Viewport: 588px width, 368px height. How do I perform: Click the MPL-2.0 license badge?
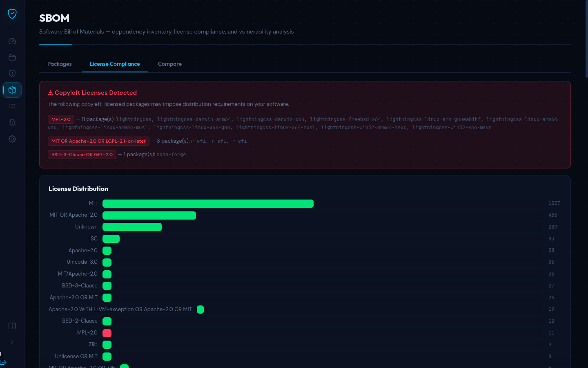(x=60, y=119)
